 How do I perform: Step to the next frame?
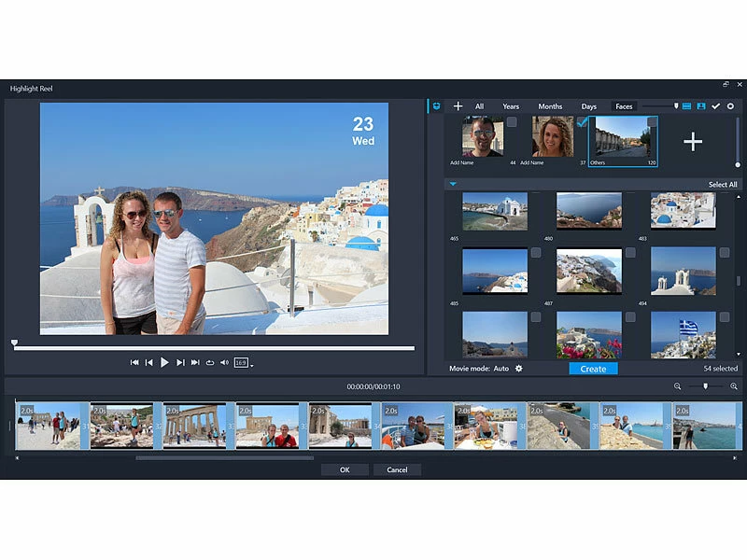click(x=180, y=362)
